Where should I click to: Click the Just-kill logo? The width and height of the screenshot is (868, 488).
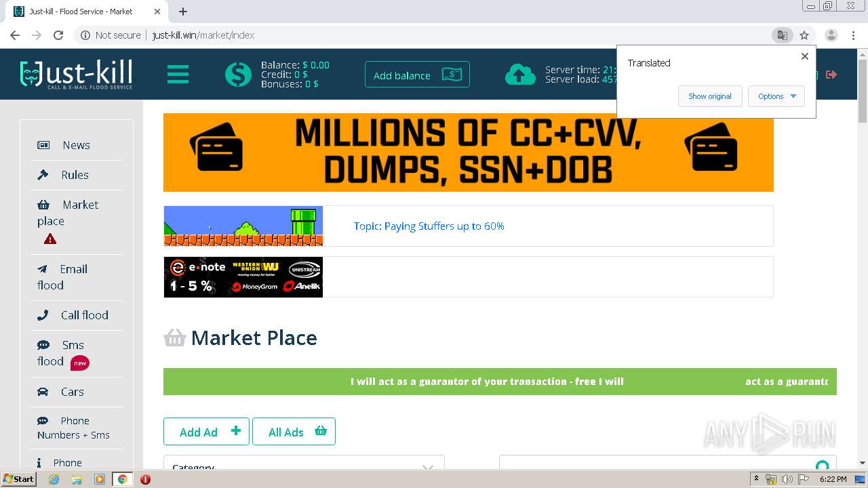click(76, 75)
